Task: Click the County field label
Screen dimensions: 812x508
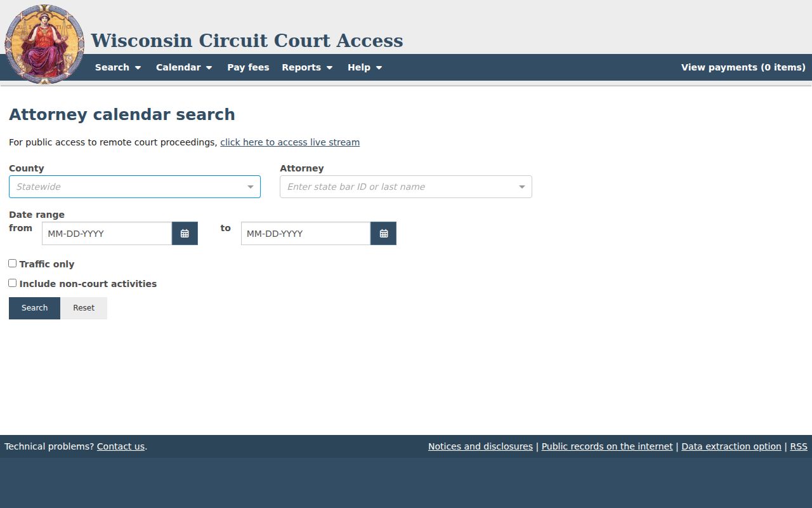Action: 27,168
